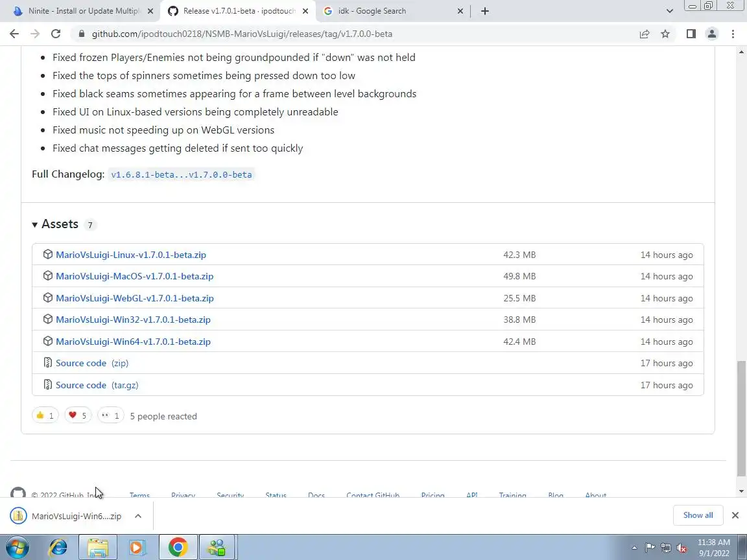Click the address bar URL
Viewport: 747px width, 560px height.
242,34
